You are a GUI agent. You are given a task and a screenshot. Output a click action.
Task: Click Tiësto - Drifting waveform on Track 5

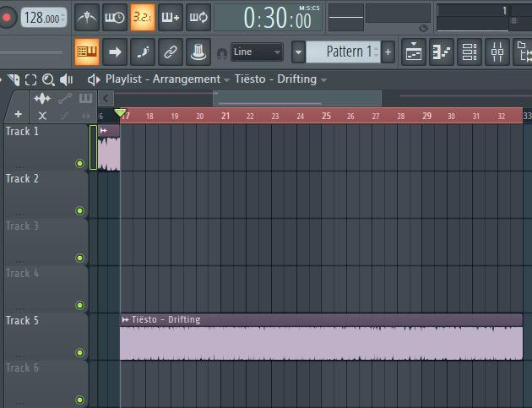click(x=321, y=343)
